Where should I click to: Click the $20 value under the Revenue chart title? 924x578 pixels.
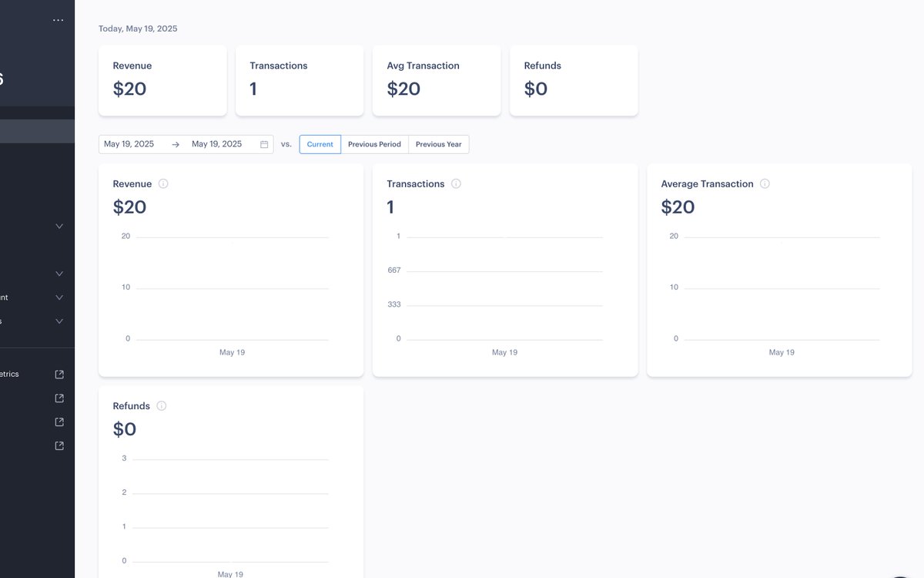[x=129, y=207]
